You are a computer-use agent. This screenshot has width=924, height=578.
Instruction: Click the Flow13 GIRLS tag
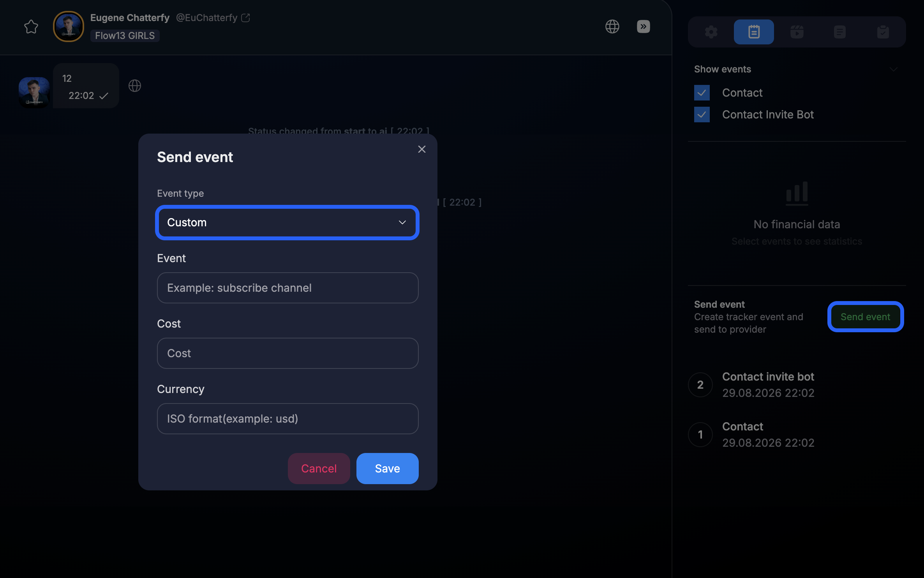(x=125, y=35)
